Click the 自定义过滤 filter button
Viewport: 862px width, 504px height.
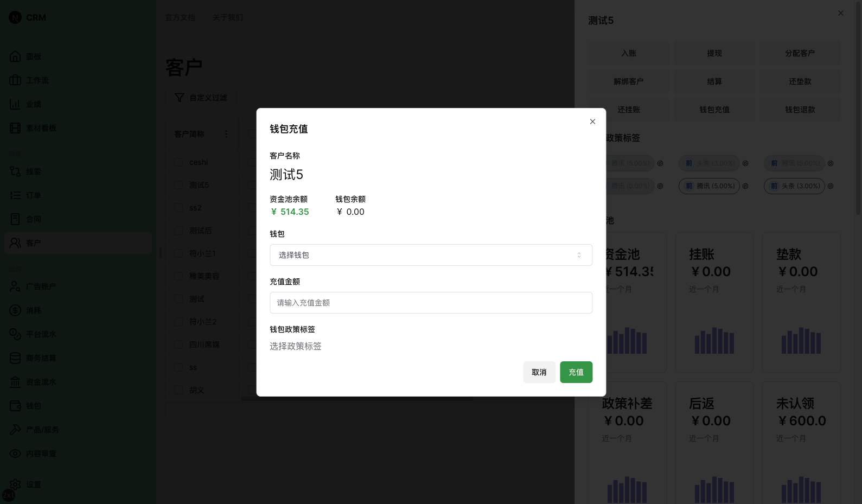201,98
